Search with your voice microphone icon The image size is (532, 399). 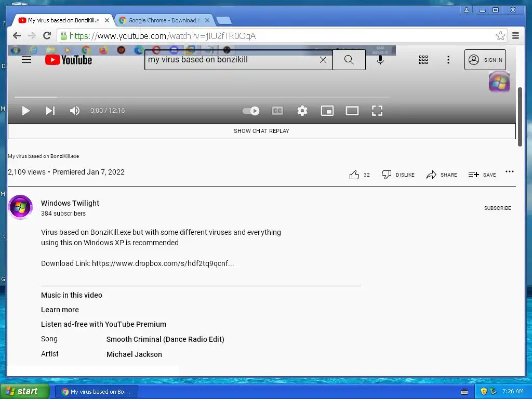click(x=380, y=60)
